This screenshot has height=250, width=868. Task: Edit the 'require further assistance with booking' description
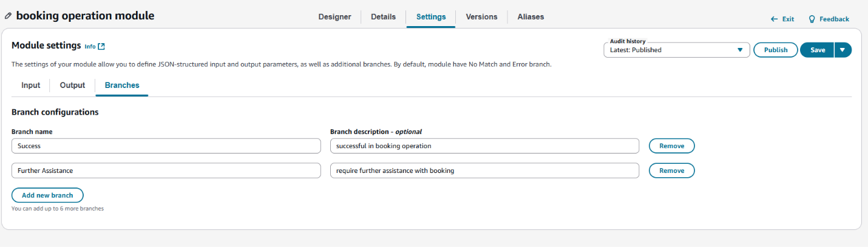[484, 171]
